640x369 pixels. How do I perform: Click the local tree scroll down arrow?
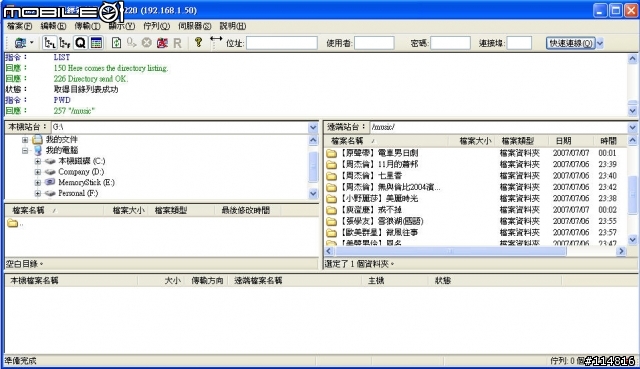click(313, 193)
